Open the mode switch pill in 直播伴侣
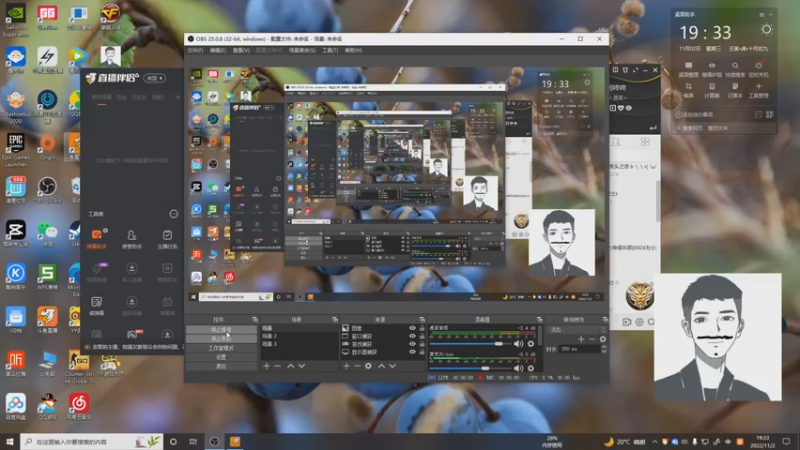800x450 pixels. pyautogui.click(x=155, y=78)
